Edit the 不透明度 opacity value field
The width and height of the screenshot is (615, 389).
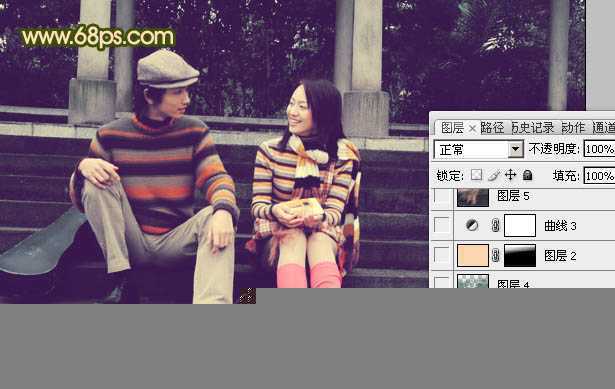pos(599,149)
